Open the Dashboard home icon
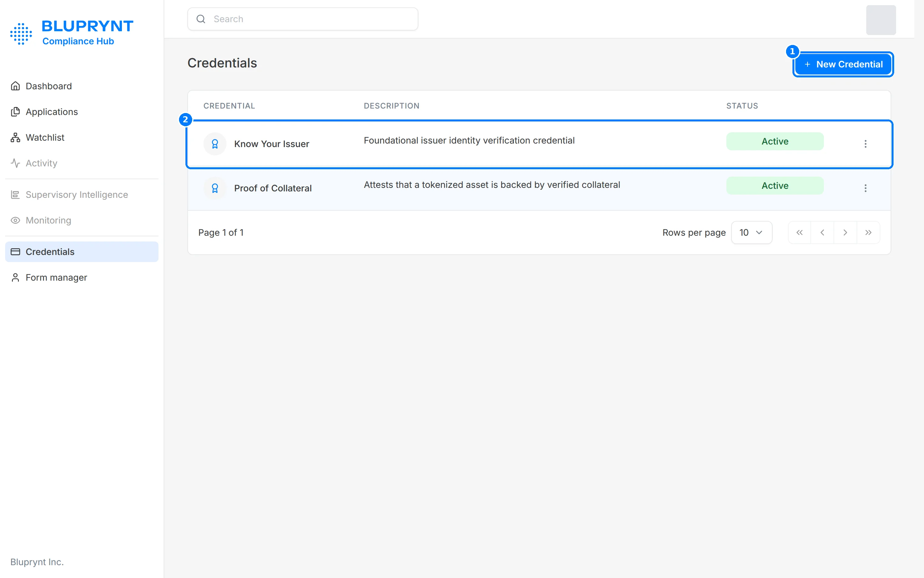 tap(15, 86)
